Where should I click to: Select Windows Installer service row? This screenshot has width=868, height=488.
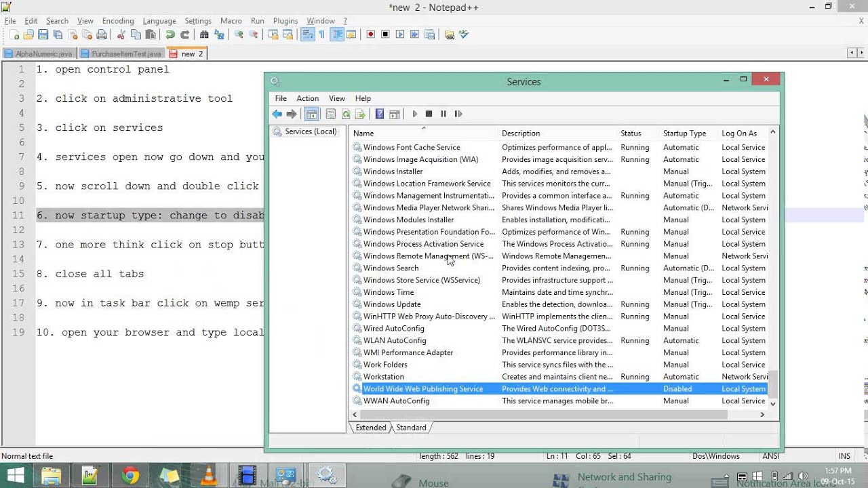[560, 171]
